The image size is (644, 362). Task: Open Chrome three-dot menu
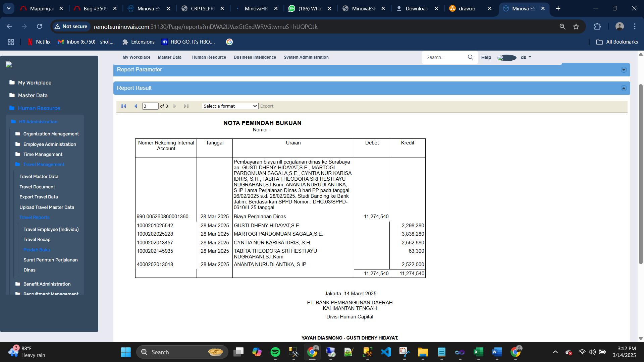tap(635, 26)
